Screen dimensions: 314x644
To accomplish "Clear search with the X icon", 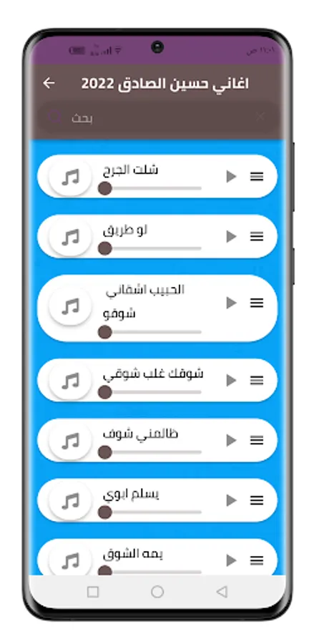I will click(260, 117).
